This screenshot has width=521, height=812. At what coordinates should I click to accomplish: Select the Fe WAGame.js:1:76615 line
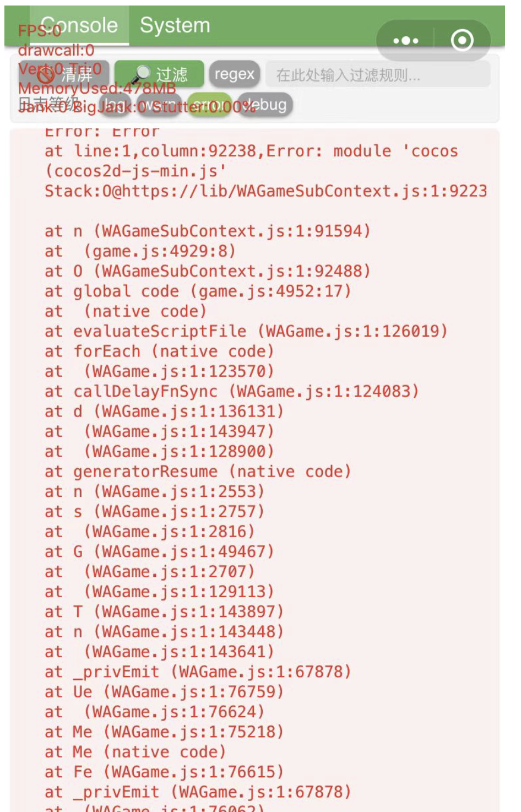[164, 772]
